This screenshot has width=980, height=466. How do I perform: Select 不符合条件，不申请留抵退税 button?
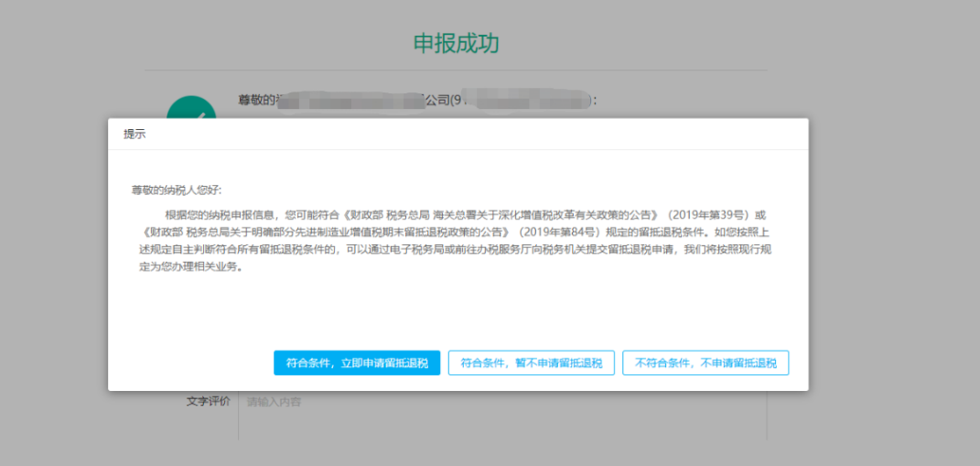[705, 363]
